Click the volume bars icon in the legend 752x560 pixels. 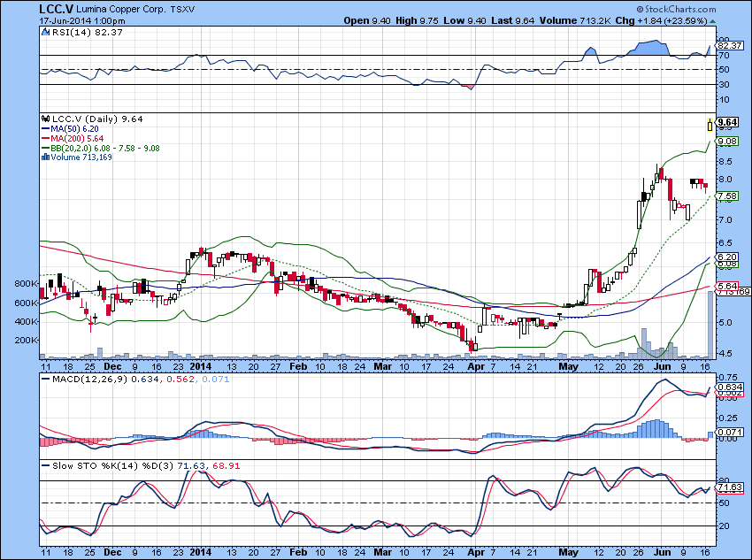(x=45, y=157)
